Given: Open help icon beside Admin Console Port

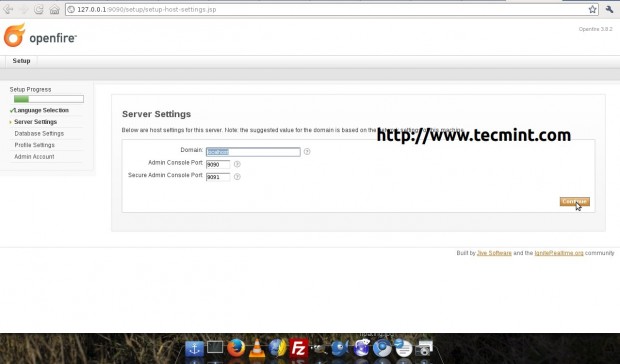Looking at the screenshot, I should [237, 164].
